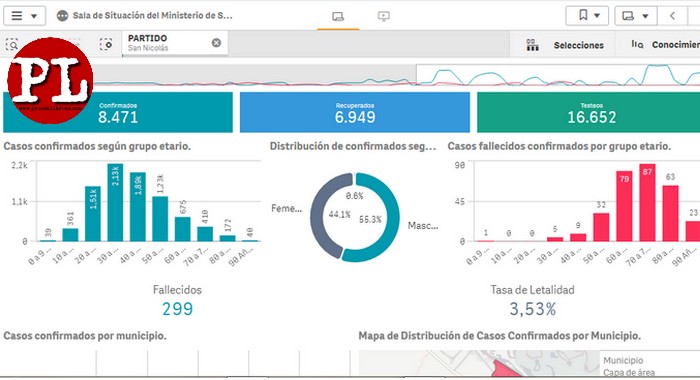Remove the PARTIDO San Nicolás selection
The width and height of the screenshot is (700, 380).
tap(216, 42)
